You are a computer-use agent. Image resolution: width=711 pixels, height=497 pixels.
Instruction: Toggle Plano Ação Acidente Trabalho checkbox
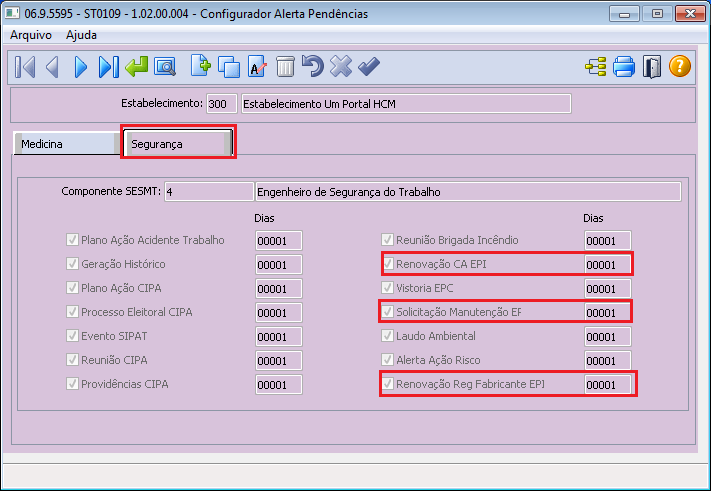click(72, 239)
